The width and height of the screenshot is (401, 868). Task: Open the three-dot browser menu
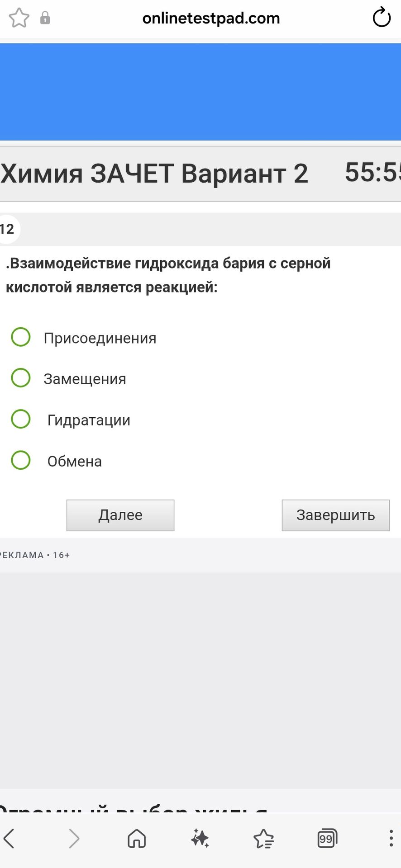pyautogui.click(x=391, y=839)
